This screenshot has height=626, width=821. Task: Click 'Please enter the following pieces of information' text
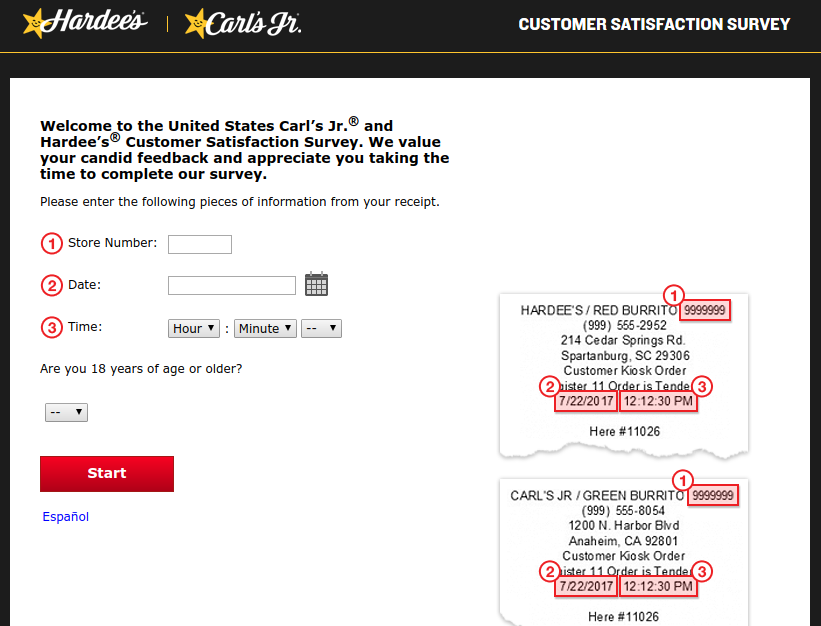point(240,202)
